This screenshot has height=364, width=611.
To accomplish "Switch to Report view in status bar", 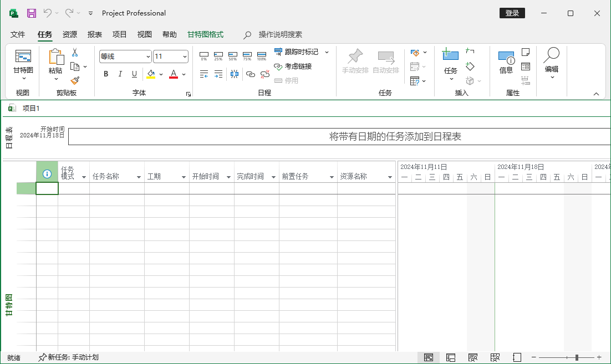I will [517, 357].
